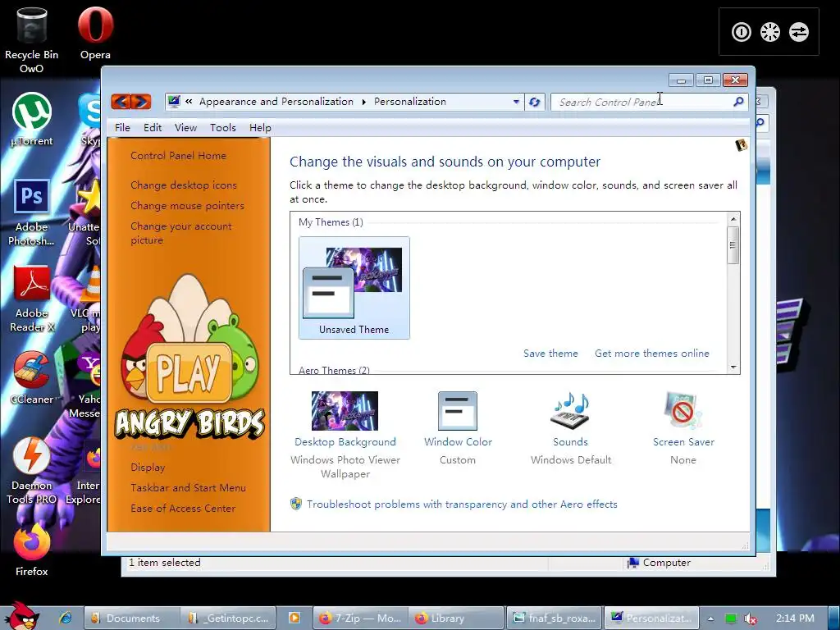The image size is (840, 630).
Task: Click the Opera desktop icon
Action: [x=95, y=33]
